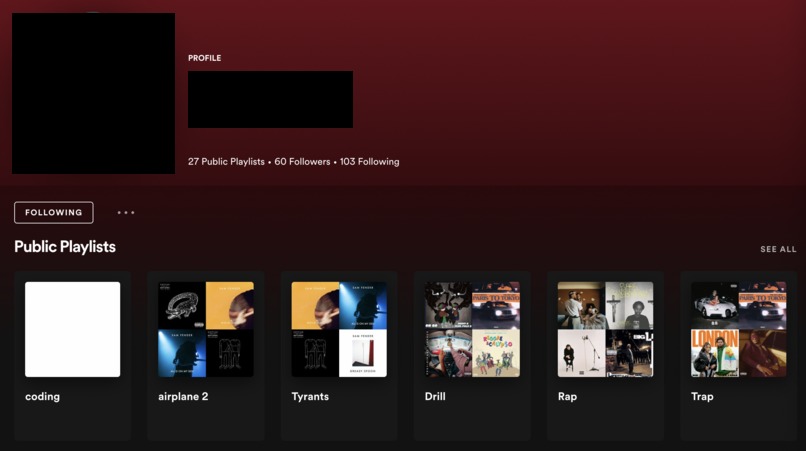
Task: Click the airplane 2 playlist title
Action: coord(183,396)
